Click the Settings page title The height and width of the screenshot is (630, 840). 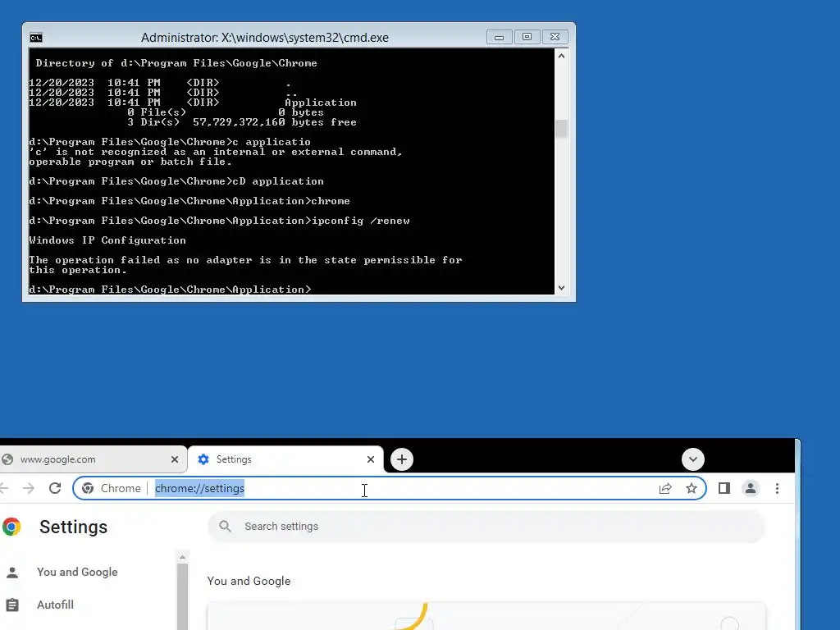tap(73, 527)
